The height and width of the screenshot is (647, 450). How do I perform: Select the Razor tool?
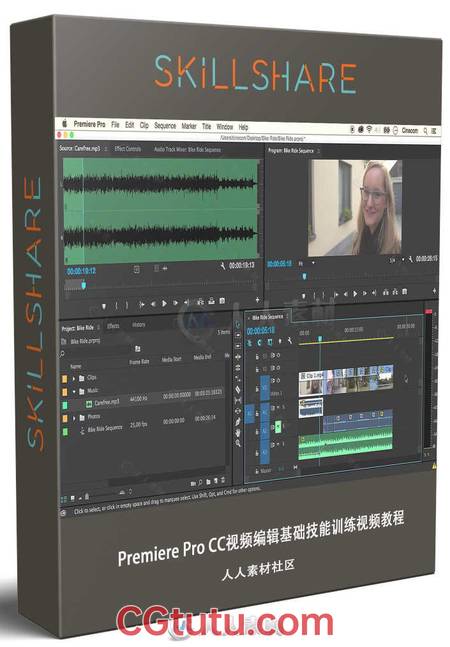(x=238, y=389)
